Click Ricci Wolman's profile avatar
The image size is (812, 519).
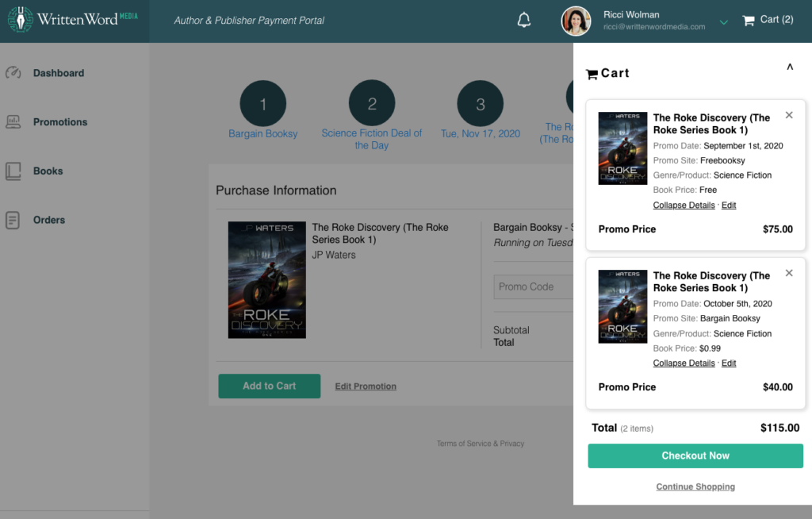click(x=576, y=21)
